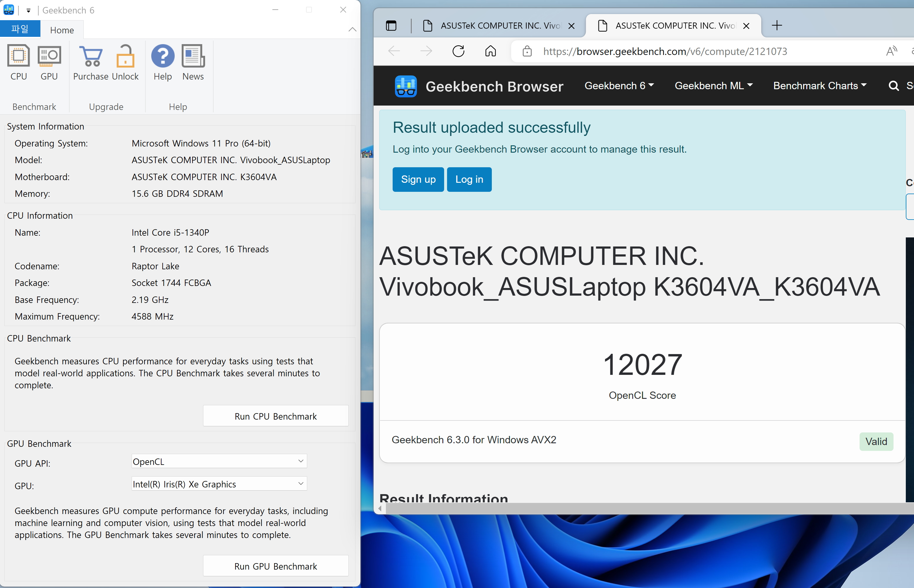Click the Microsoft Windows 11 Pro value
This screenshot has height=588, width=914.
[x=201, y=143]
